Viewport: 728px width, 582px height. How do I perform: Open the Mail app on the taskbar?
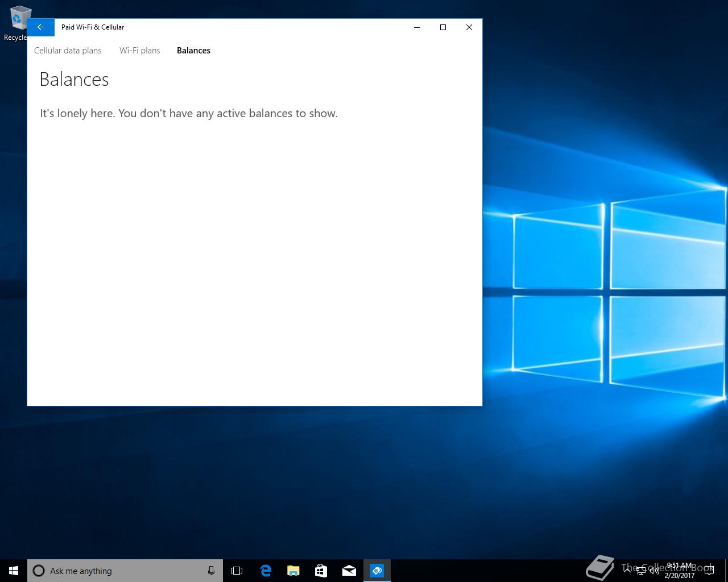[x=349, y=571]
